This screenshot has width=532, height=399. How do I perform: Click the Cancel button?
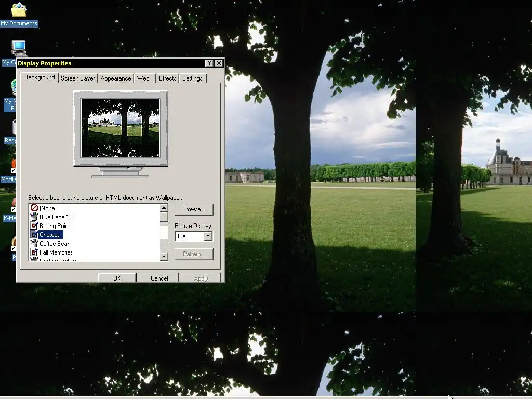(159, 278)
